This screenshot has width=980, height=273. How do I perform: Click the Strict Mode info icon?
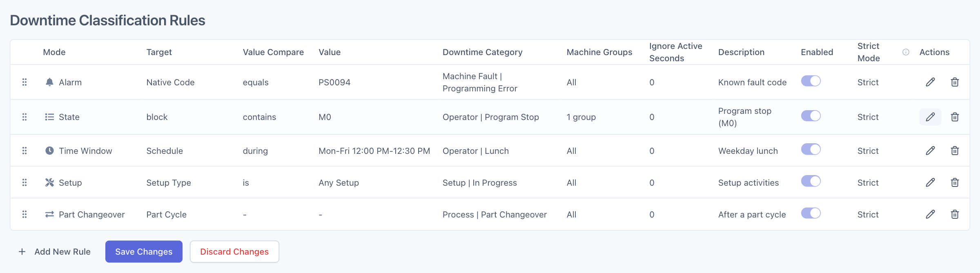click(906, 52)
